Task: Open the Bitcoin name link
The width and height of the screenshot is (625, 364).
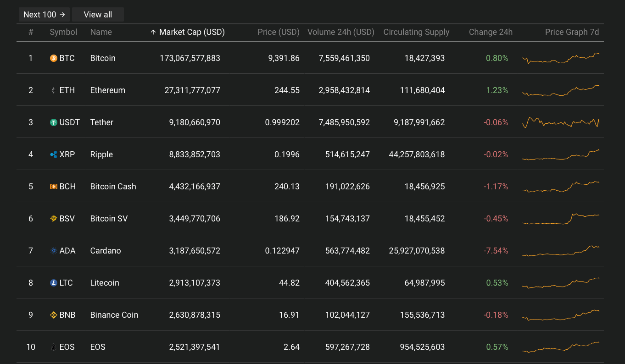Action: (103, 58)
